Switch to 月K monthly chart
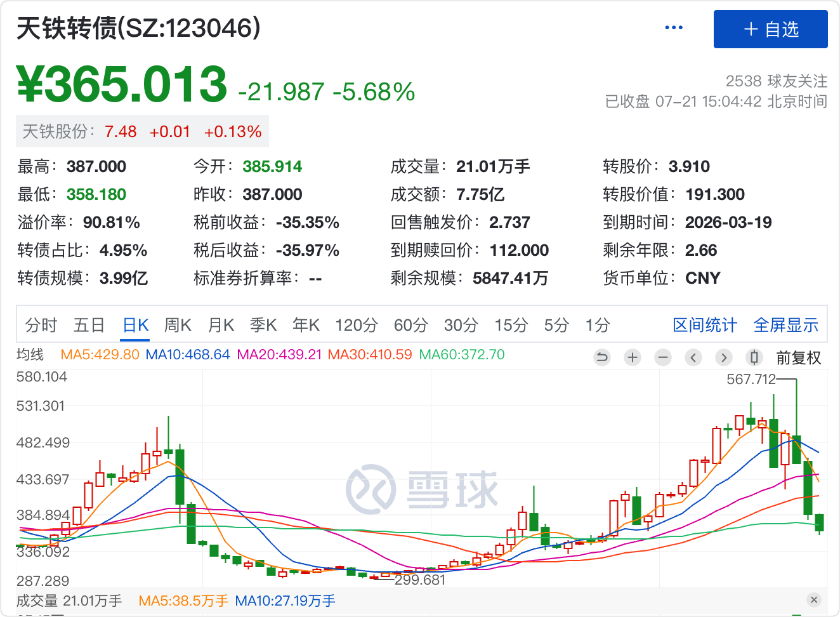 [x=221, y=326]
